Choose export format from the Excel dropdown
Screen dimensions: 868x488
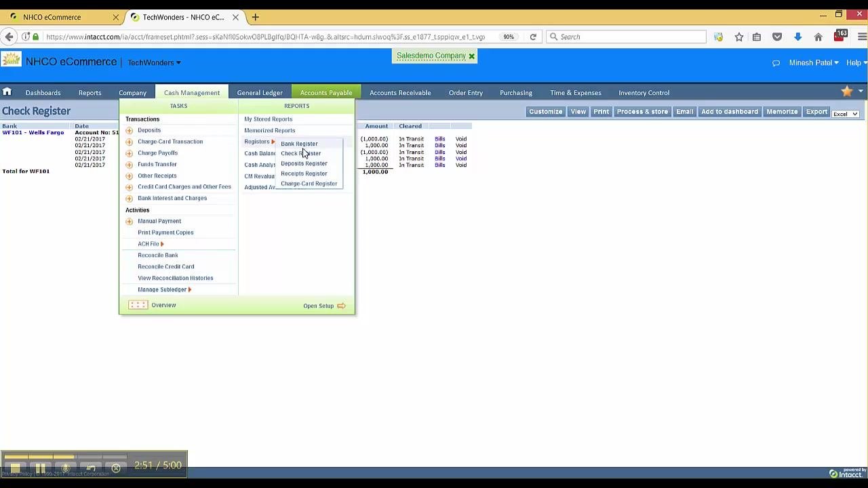[846, 114]
